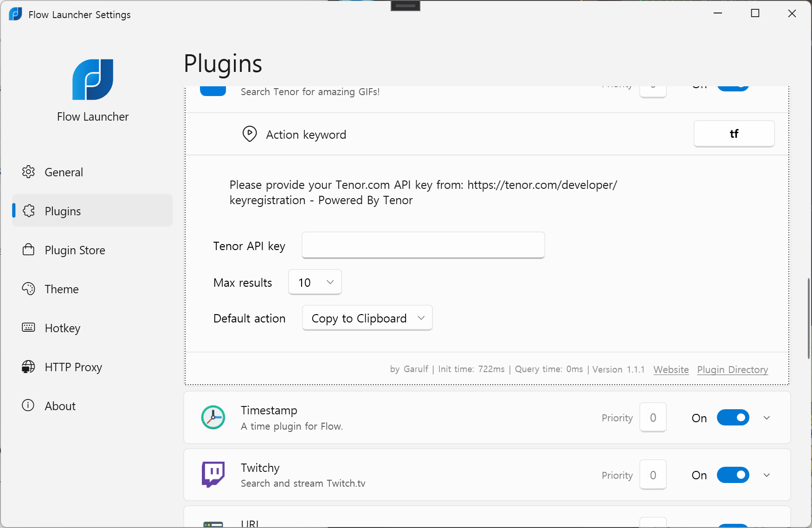Click the 'Query time: 0ms' text
This screenshot has width=812, height=528.
click(548, 369)
